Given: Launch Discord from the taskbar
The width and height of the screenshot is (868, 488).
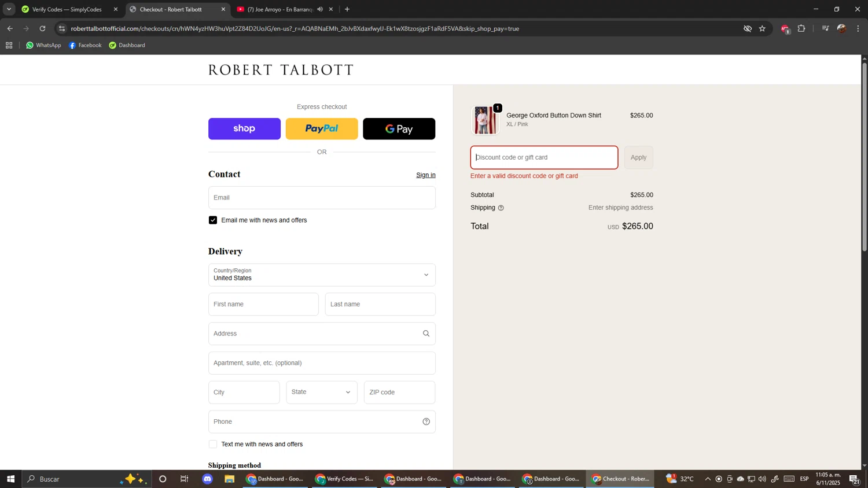Looking at the screenshot, I should 207,479.
